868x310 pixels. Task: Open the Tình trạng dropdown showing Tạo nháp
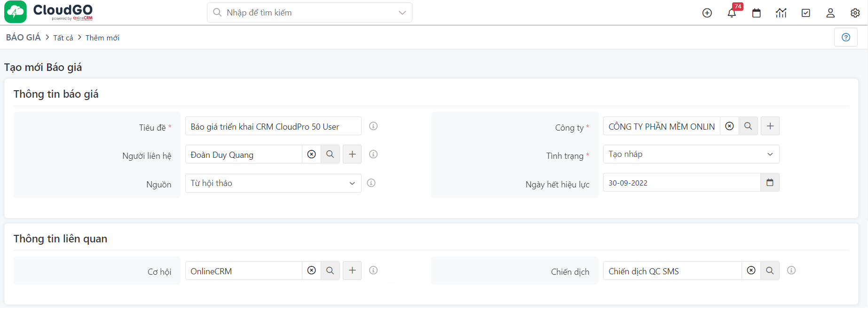tap(691, 154)
